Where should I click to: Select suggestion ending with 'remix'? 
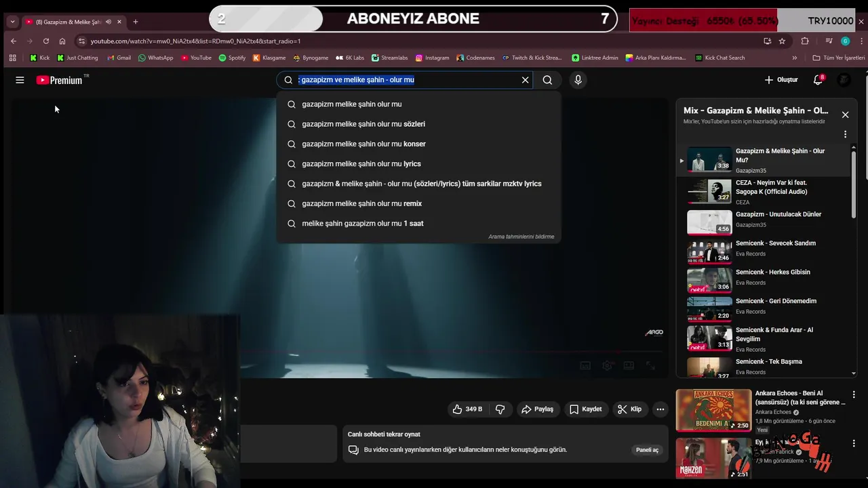pos(418,203)
